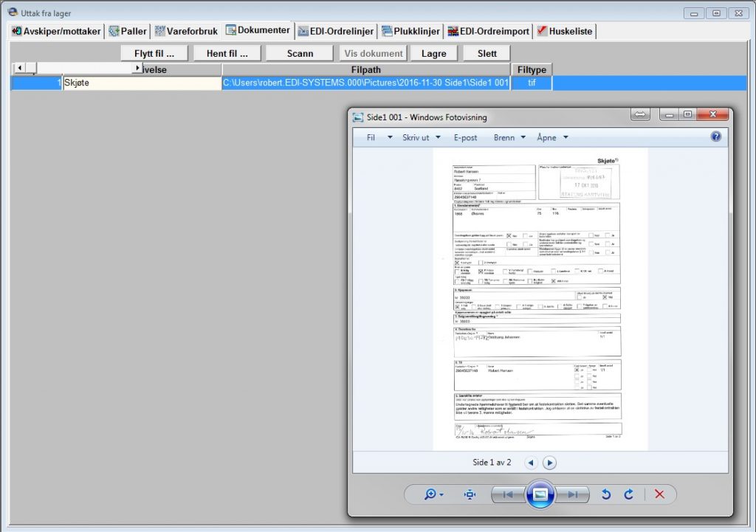This screenshot has width=756, height=532.
Task: Select the 'tif' filtype cell
Action: pos(532,83)
